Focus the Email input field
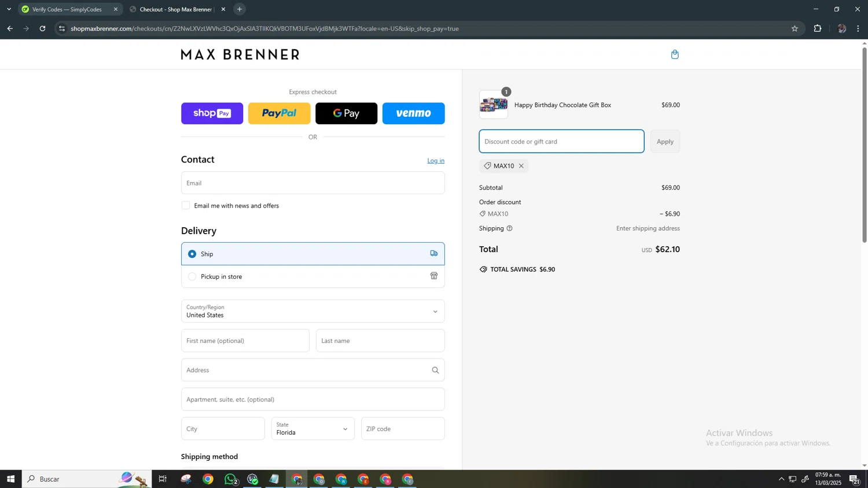Screen dimensions: 868x488 tap(313, 183)
